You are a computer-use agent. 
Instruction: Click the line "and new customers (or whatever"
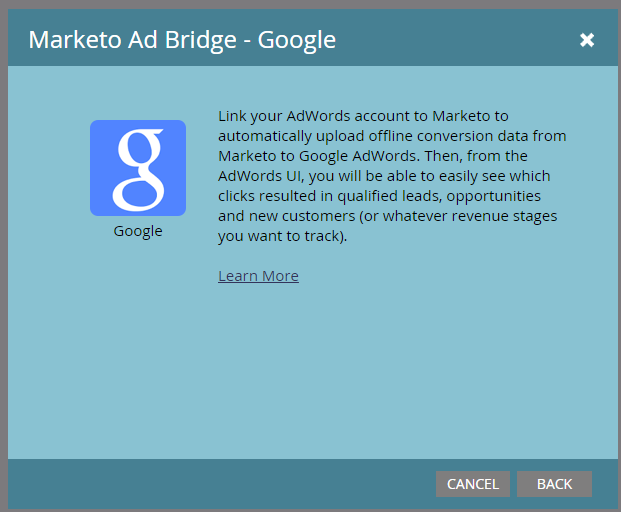(x=388, y=216)
